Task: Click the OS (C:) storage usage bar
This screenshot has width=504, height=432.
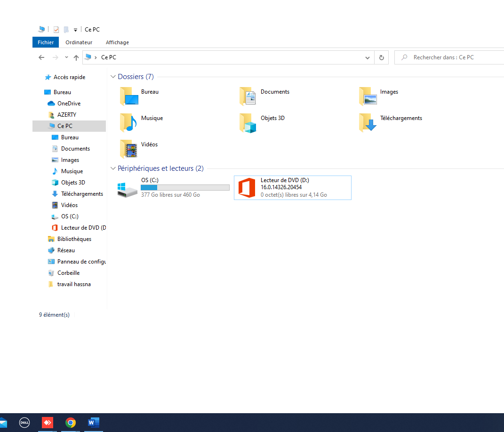Action: (x=185, y=187)
